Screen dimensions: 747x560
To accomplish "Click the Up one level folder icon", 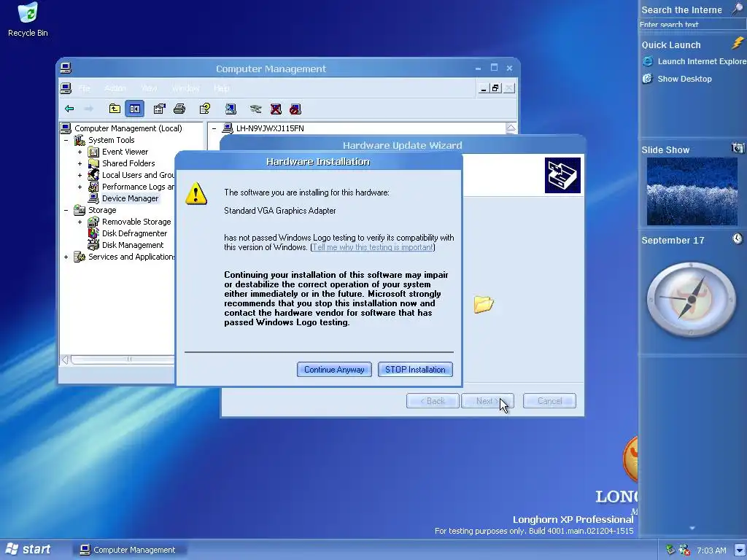I will (x=115, y=109).
